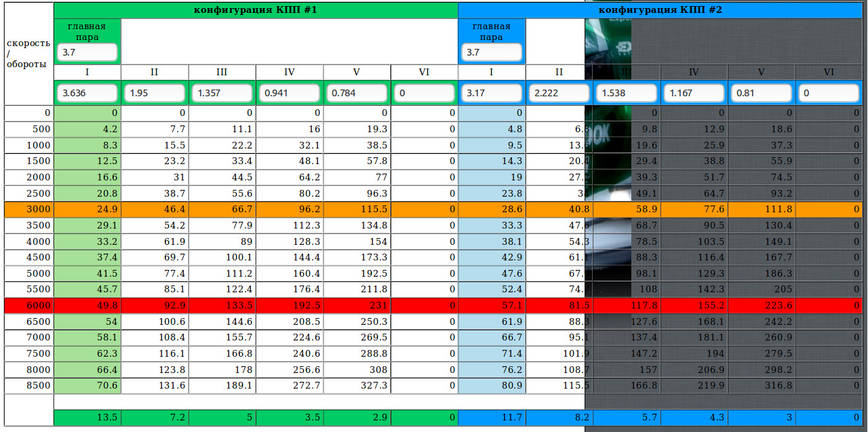
Task: Select configuration #2 gear V ratio 0.81
Action: pos(762,93)
